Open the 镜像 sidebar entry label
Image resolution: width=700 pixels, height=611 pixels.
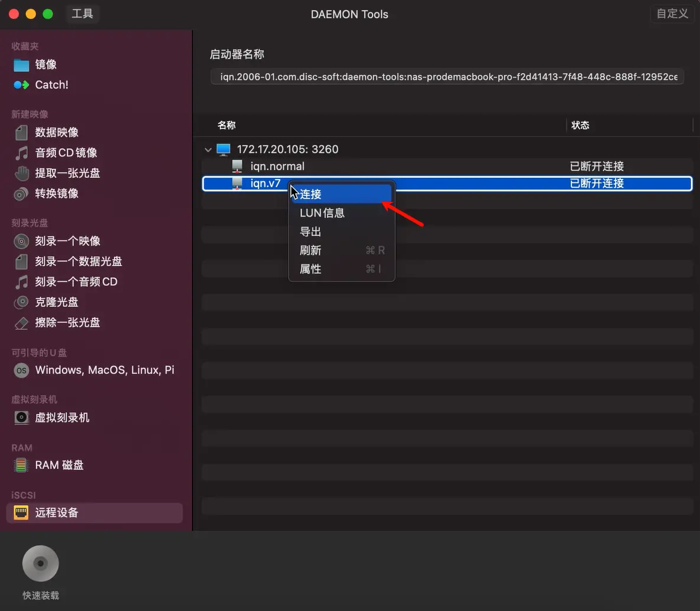point(46,65)
